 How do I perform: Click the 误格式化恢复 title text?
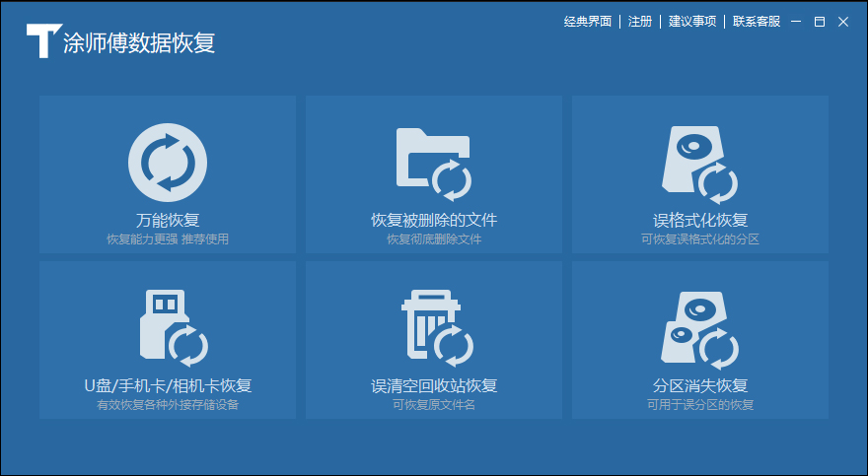point(700,220)
